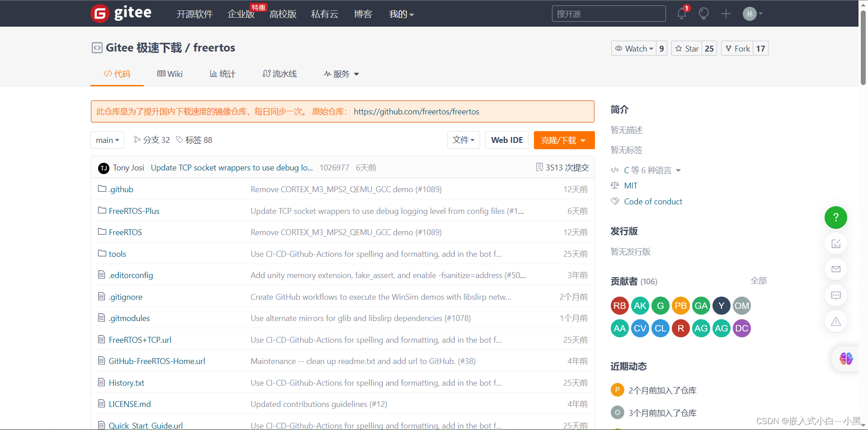The height and width of the screenshot is (430, 868).
Task: Open 高校版 in the top navigation
Action: [283, 14]
